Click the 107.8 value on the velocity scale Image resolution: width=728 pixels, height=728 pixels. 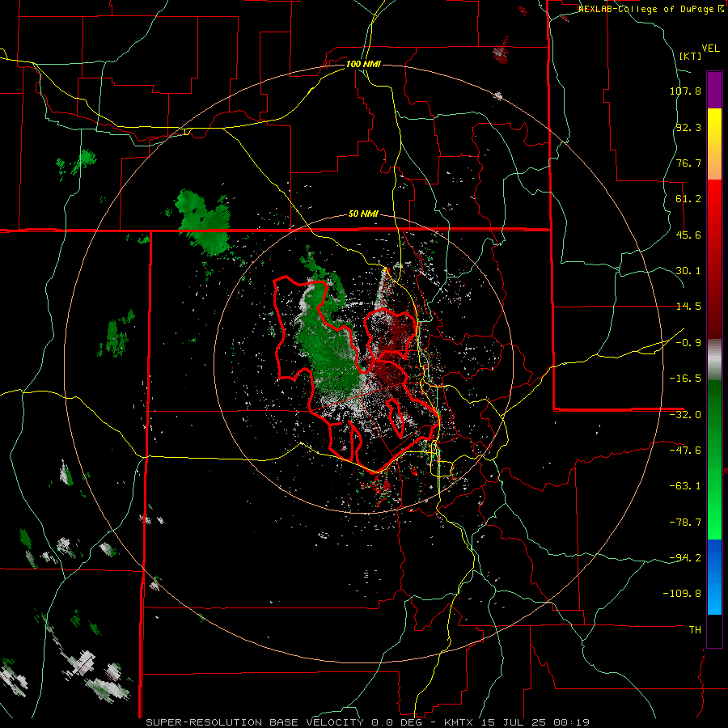[x=685, y=91]
